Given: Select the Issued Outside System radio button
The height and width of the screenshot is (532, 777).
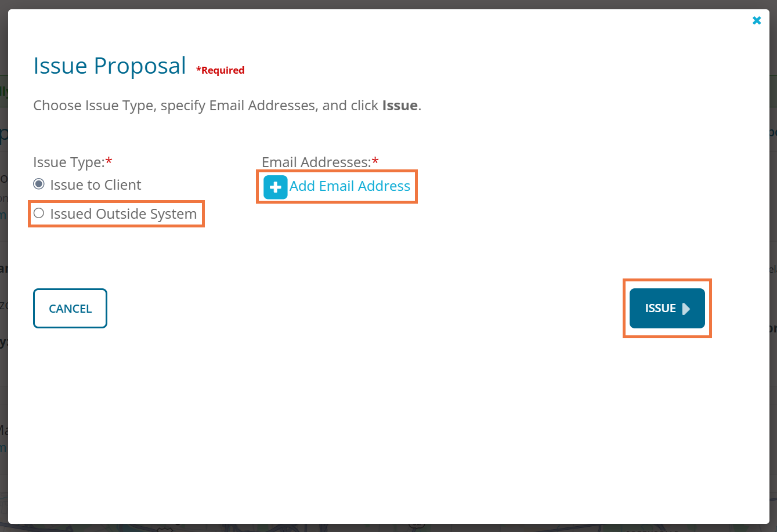Looking at the screenshot, I should click(39, 213).
